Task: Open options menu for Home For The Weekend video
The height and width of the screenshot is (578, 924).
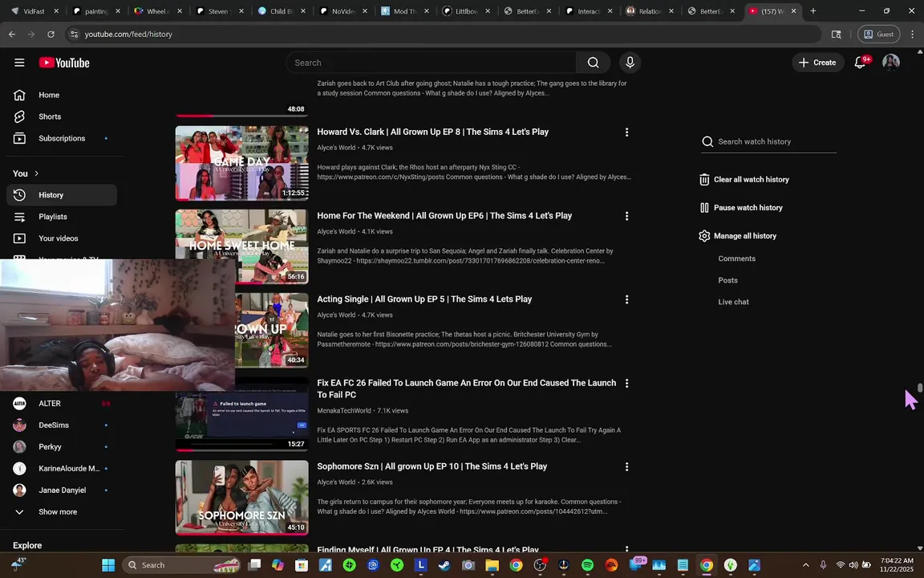Action: coord(626,217)
